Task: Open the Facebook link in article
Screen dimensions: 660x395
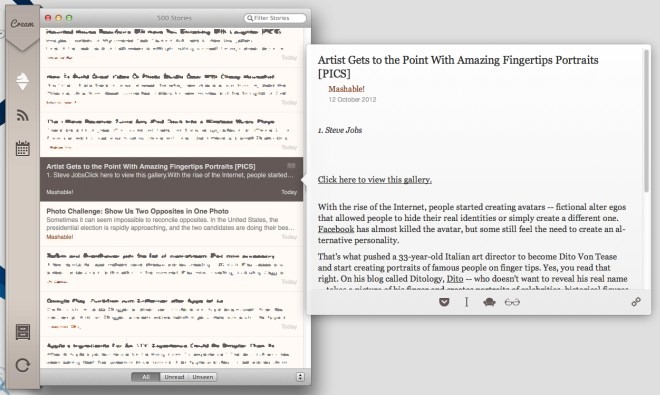Action: tap(336, 229)
